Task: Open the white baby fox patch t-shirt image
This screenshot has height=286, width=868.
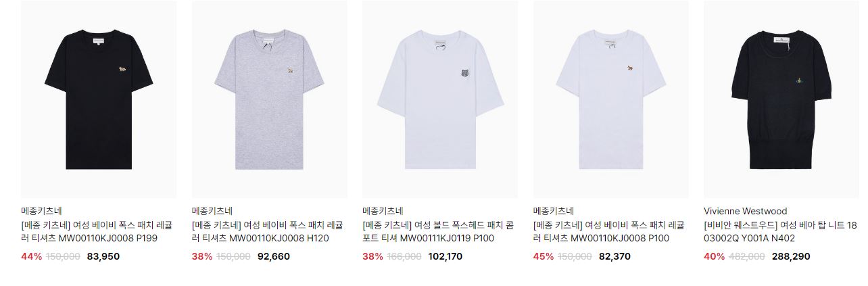Action: point(611,99)
